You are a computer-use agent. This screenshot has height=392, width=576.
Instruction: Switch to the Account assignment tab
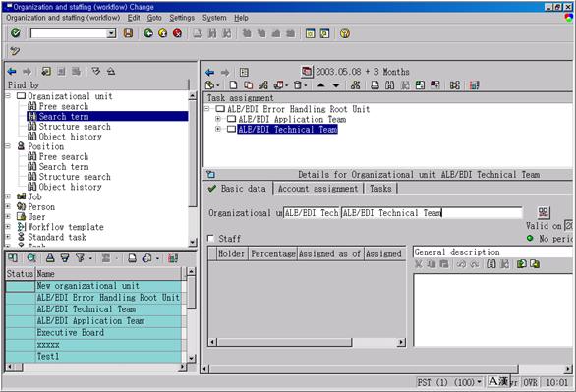(317, 189)
